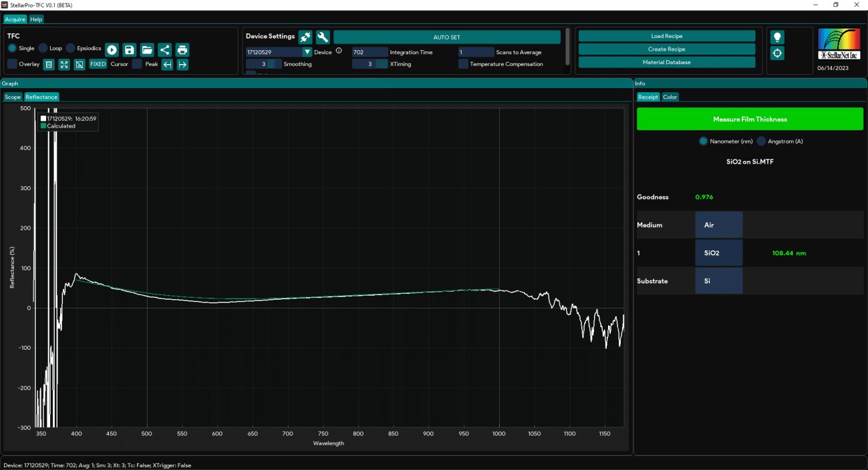Click the Create Recipe button
868x470 pixels.
coord(667,49)
